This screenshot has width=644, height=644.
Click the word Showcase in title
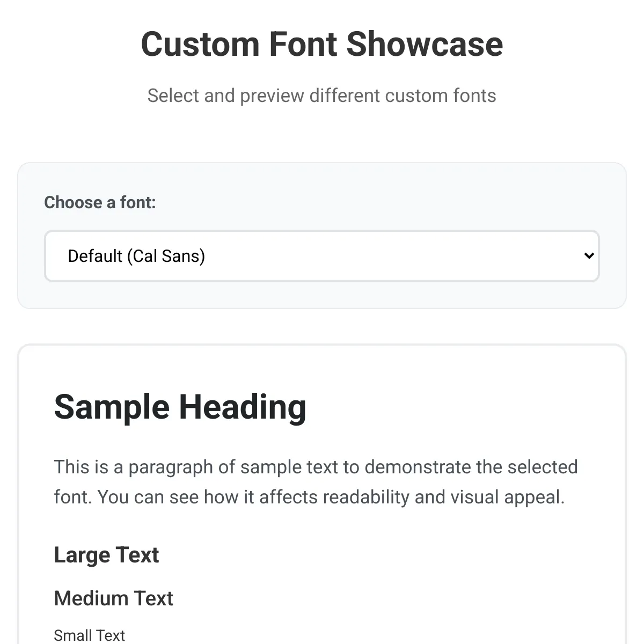[x=425, y=43]
